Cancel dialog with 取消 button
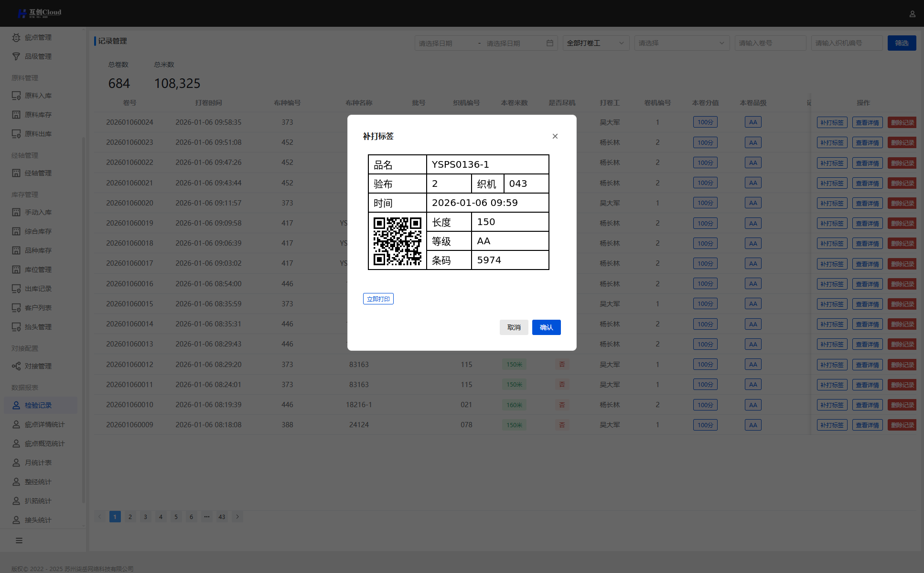The height and width of the screenshot is (573, 924). click(514, 327)
